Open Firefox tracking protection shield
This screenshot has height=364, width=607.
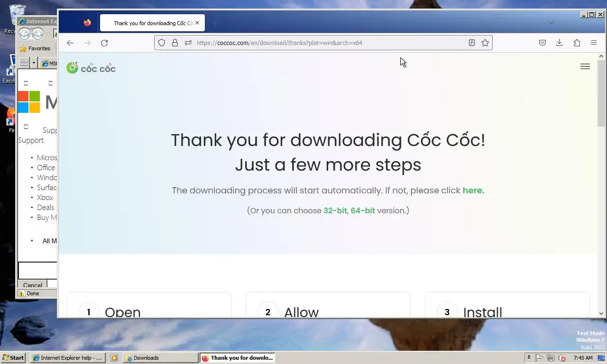[x=162, y=43]
